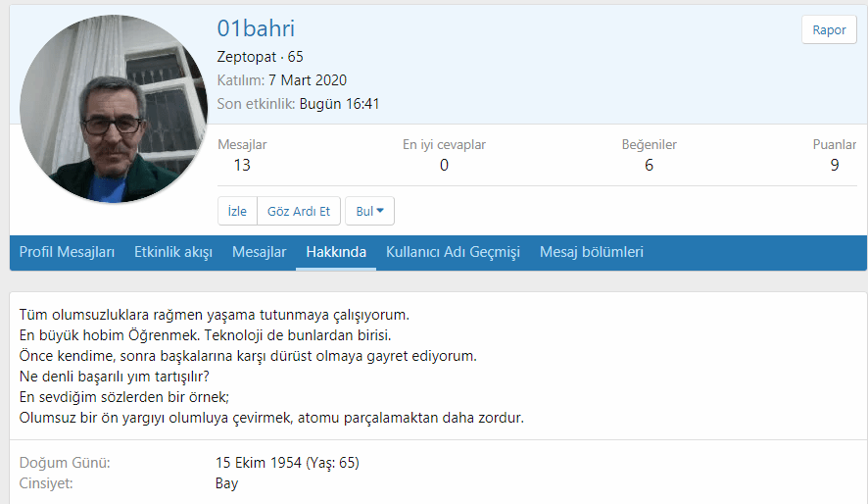Click the Rapor button
Viewport: 868px width, 504px height.
[829, 30]
